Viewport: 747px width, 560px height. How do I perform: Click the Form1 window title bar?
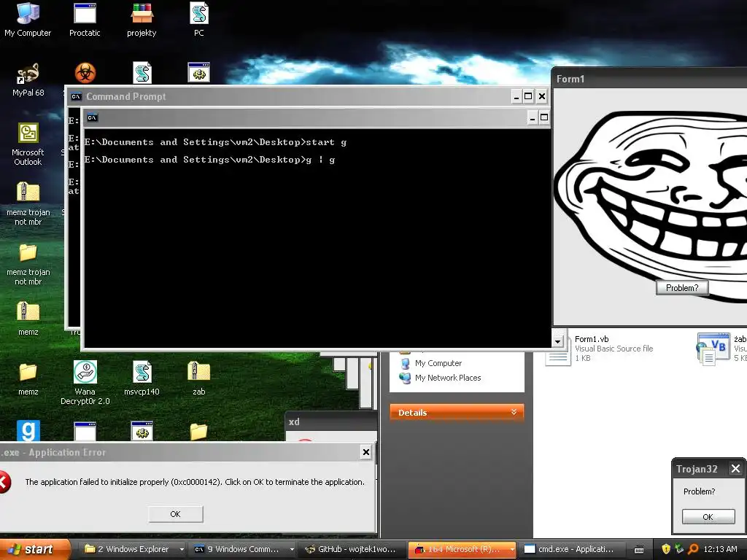coord(650,79)
